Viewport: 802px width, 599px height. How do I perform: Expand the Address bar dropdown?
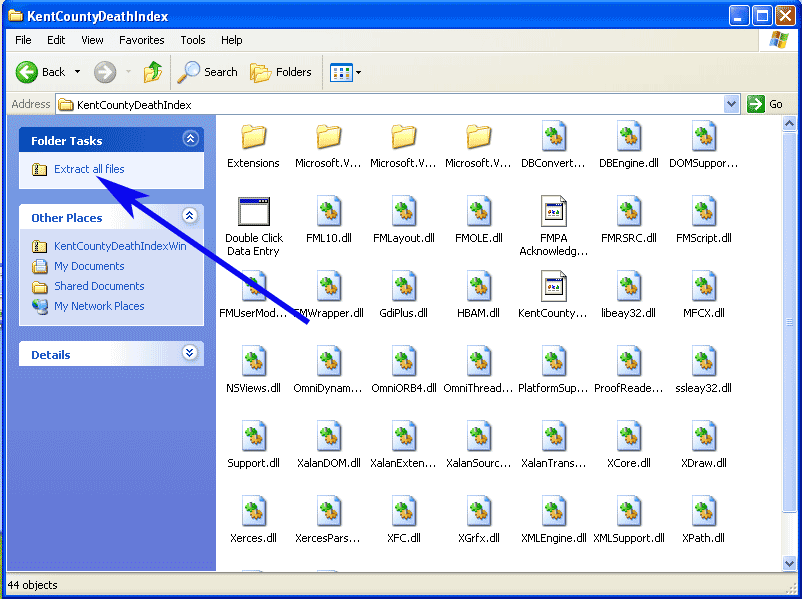(731, 104)
